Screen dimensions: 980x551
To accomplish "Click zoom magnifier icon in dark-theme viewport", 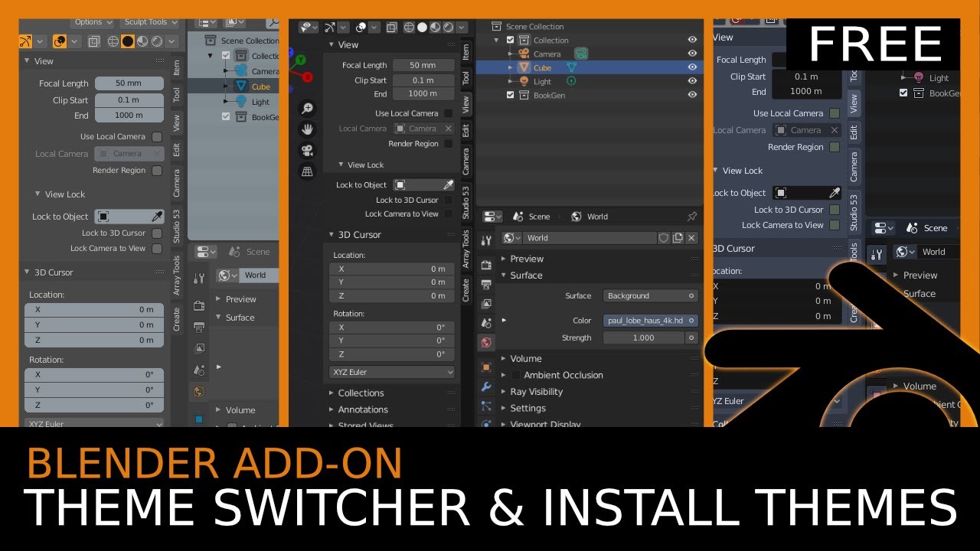I will pyautogui.click(x=307, y=109).
